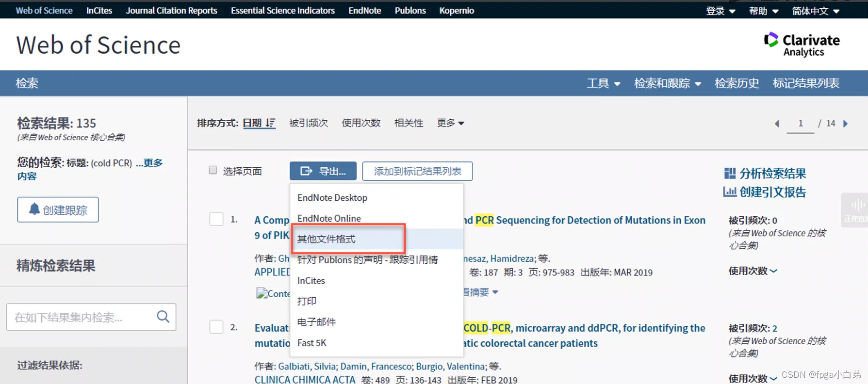Expand 使用次数 for result 2
The height and width of the screenshot is (384, 868).
tap(753, 378)
